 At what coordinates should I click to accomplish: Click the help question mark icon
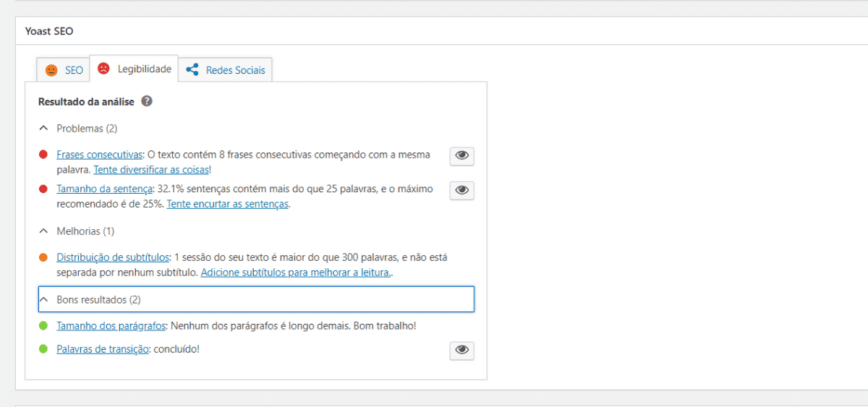pos(147,102)
